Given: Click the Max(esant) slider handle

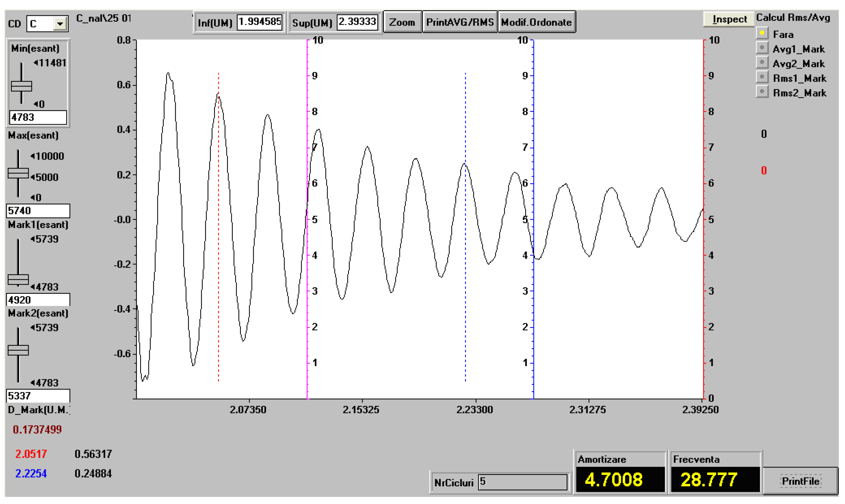Looking at the screenshot, I should click(x=18, y=173).
